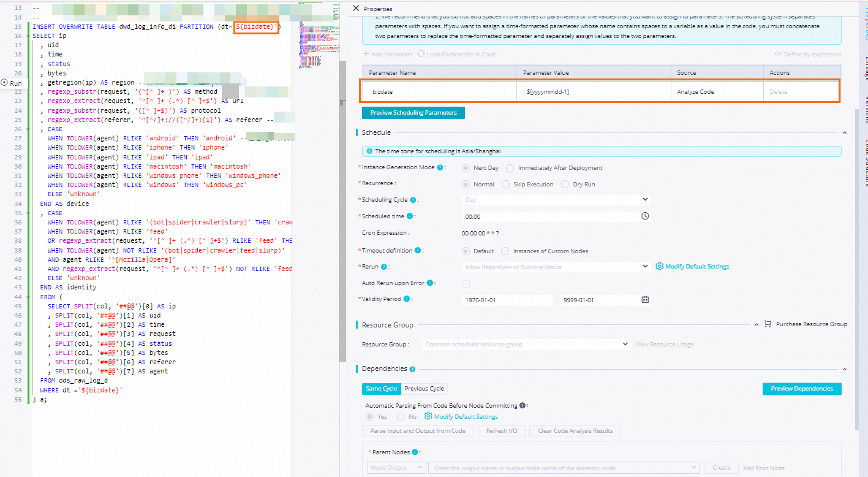Image resolution: width=868 pixels, height=477 pixels.
Task: Click Refresh I/O button
Action: click(501, 431)
